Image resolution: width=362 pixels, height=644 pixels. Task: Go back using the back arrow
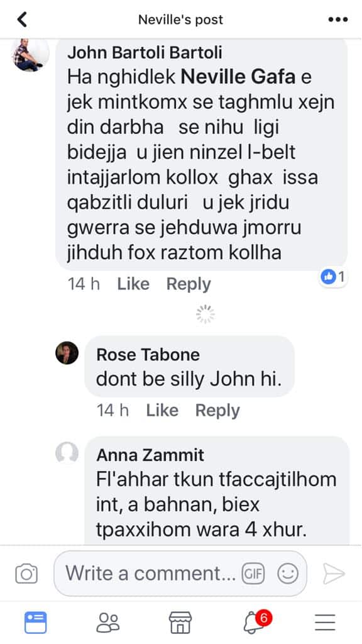pos(22,19)
